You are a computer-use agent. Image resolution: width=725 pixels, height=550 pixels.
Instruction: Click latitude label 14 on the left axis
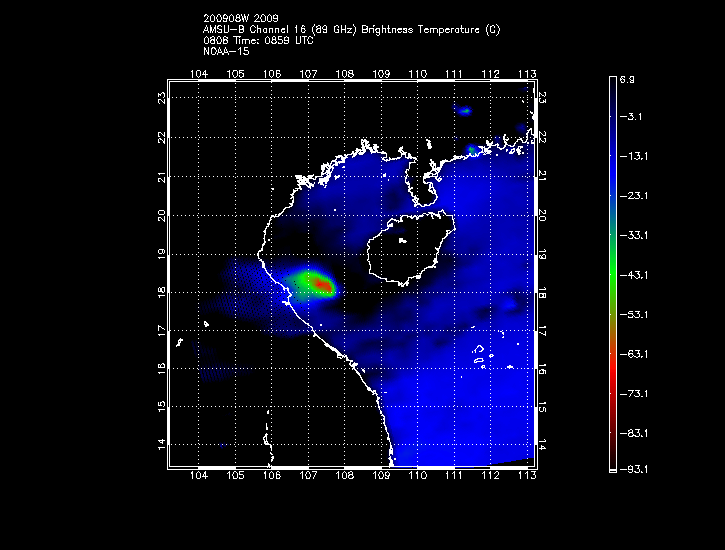tap(160, 443)
